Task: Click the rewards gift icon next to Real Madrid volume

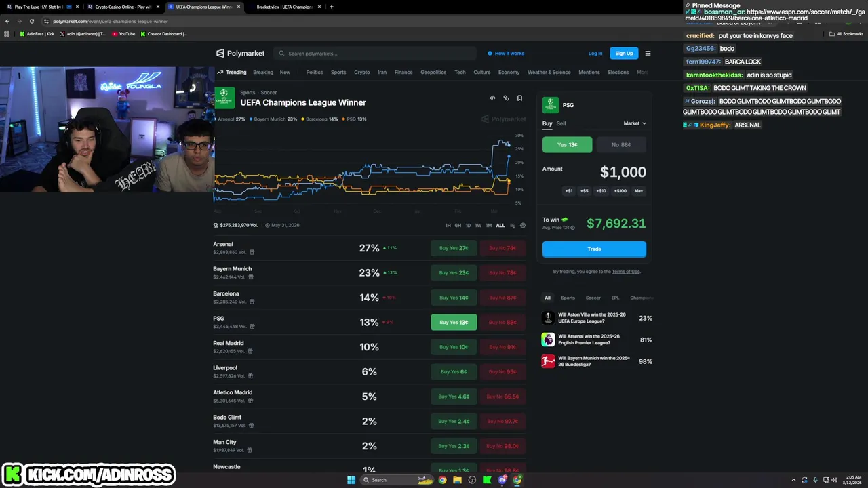Action: 250,351
